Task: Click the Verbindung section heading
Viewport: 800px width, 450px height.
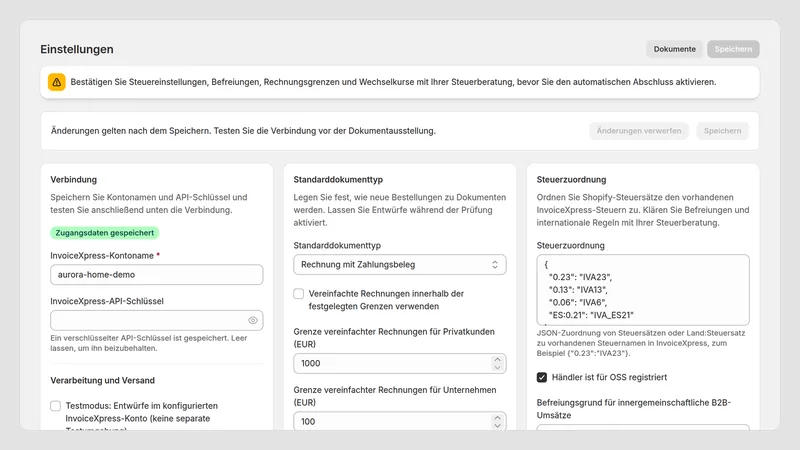Action: click(x=73, y=180)
